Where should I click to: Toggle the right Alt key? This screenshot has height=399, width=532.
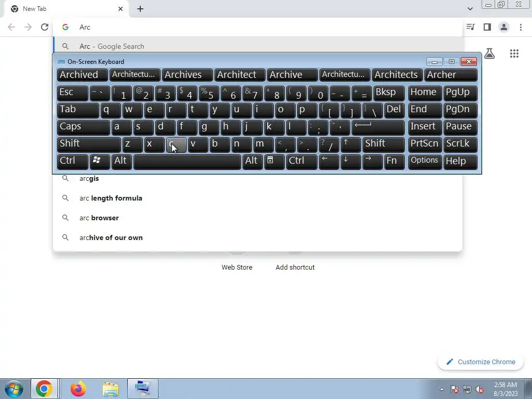point(252,161)
